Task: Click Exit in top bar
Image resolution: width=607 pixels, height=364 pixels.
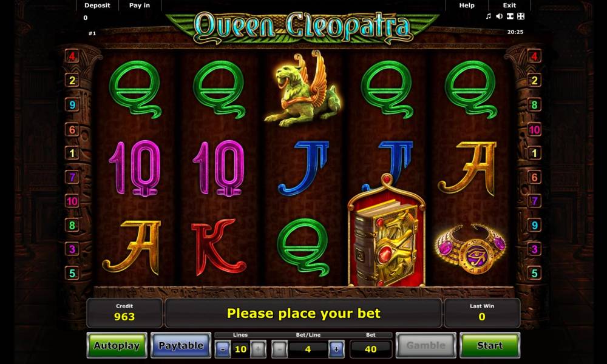Action: [x=509, y=5]
